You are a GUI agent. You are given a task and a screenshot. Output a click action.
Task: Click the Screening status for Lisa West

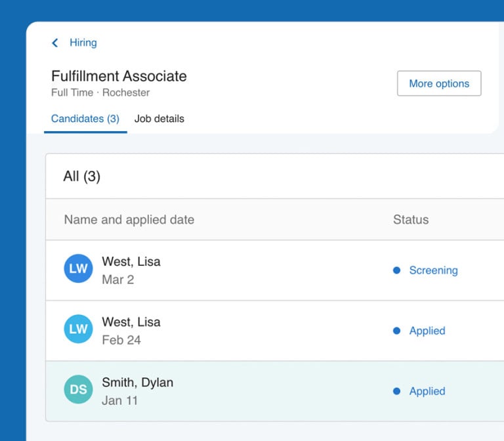coord(433,270)
